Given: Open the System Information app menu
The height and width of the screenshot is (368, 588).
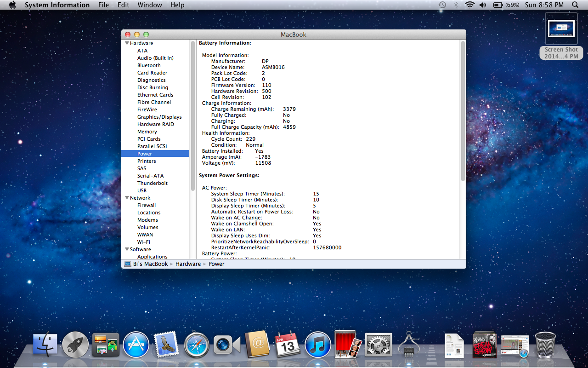Looking at the screenshot, I should [x=57, y=5].
